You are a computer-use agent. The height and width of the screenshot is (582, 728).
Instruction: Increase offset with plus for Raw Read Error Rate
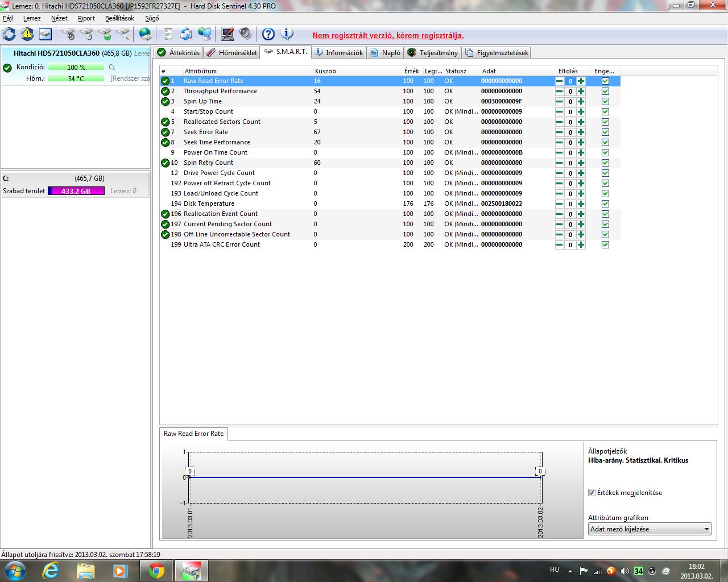581,81
